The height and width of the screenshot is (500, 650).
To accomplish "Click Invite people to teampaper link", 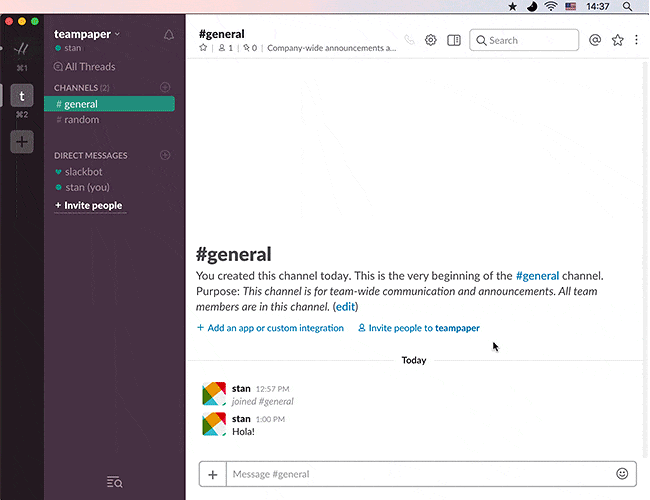I will 419,328.
